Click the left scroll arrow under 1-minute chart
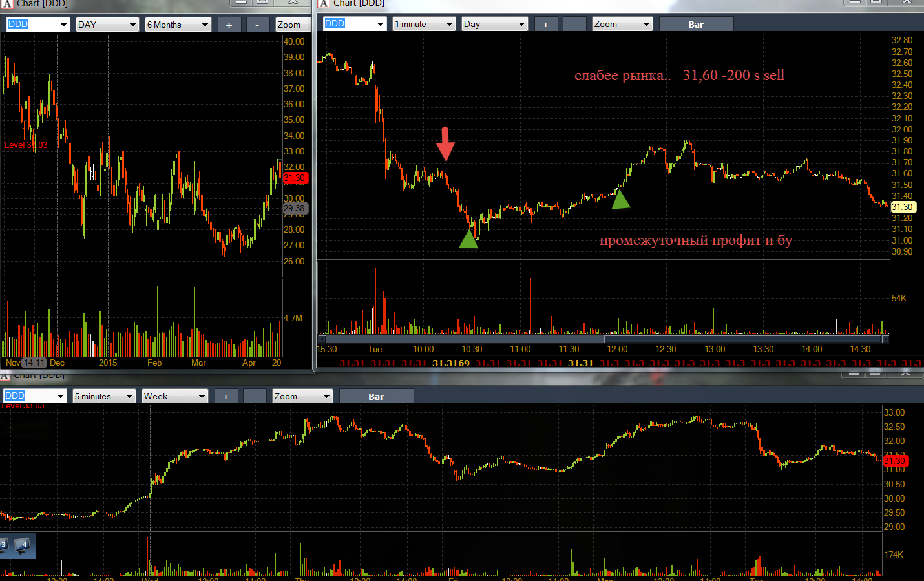This screenshot has width=924, height=581. [322, 339]
